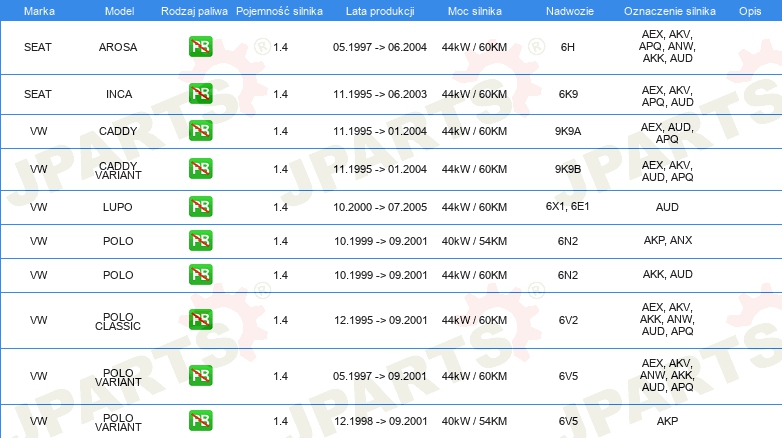Image resolution: width=782 pixels, height=438 pixels.
Task: Click fuel icon in POLO 40kW / 54KM 6N2 row
Action: coord(200,240)
